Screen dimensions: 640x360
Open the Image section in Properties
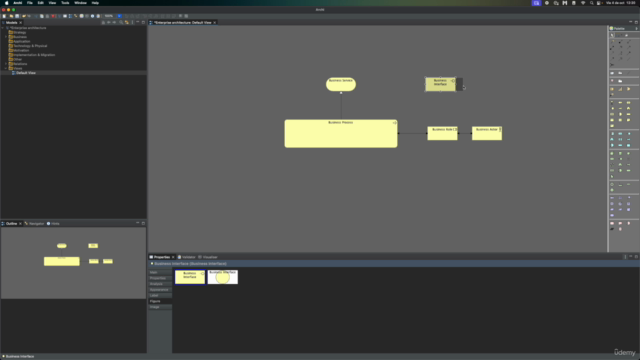coord(160,307)
